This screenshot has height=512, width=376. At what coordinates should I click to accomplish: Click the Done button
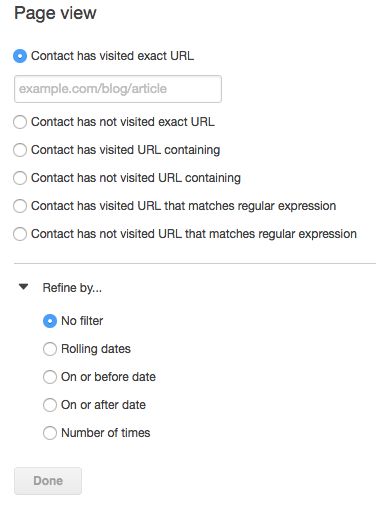click(48, 481)
